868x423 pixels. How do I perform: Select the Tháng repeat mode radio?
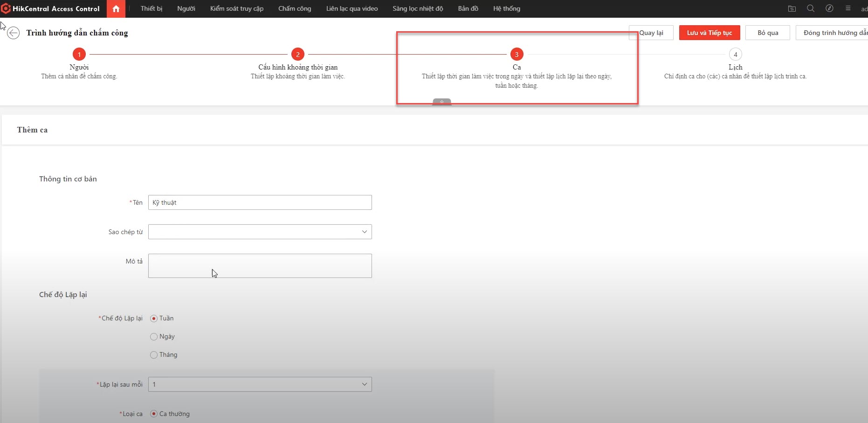click(154, 355)
